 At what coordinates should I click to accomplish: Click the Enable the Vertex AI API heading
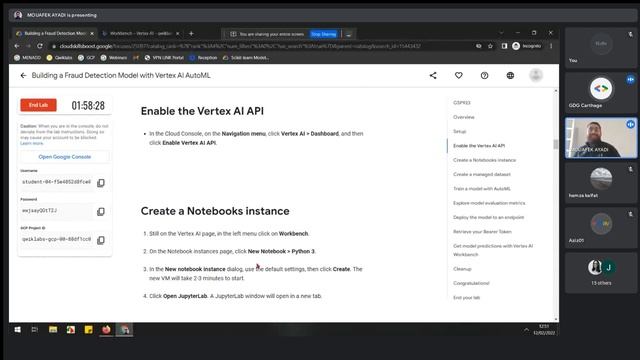pos(202,111)
